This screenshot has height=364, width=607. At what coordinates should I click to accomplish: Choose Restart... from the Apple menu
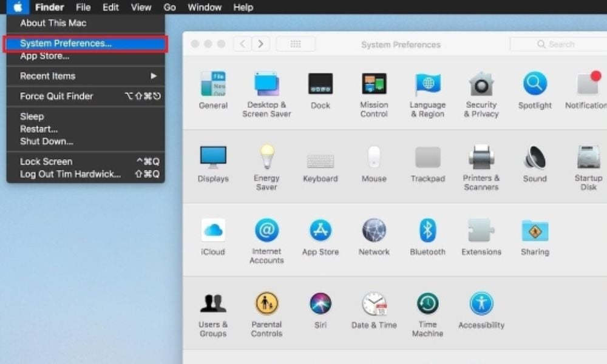click(86, 129)
